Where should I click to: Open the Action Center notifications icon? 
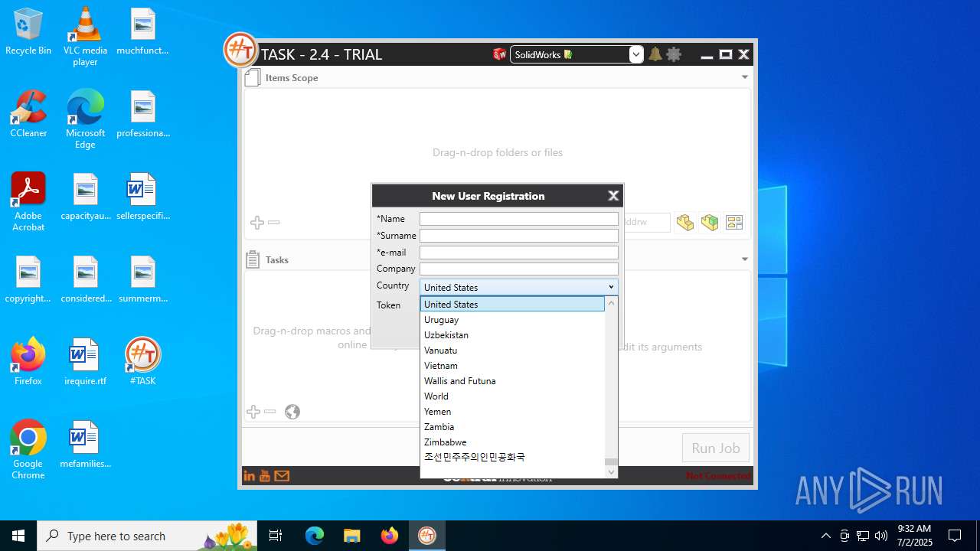[x=955, y=536]
